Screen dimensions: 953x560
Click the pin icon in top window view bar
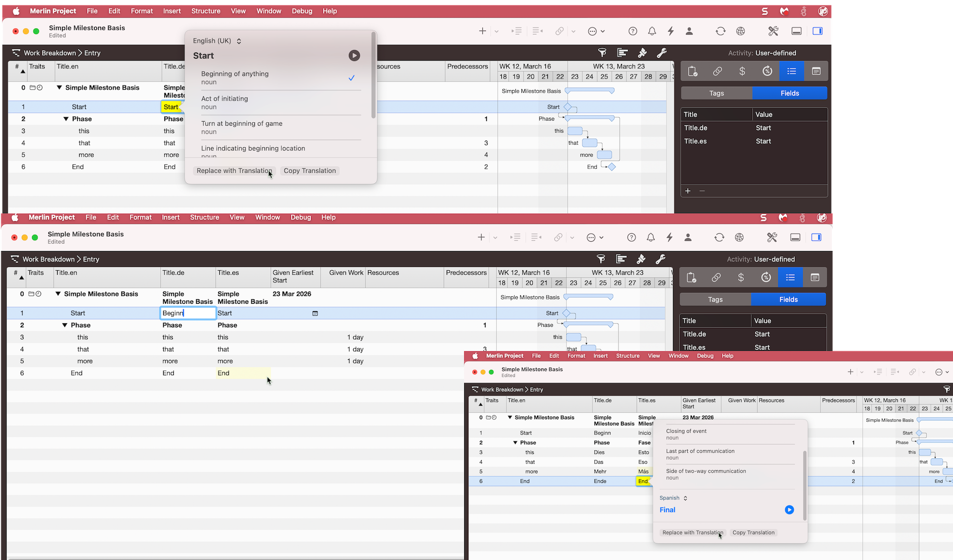point(642,53)
